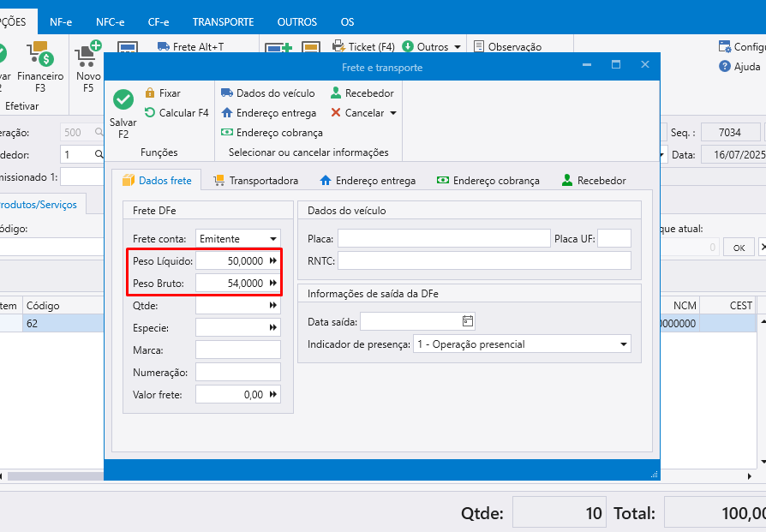Click the Valor frete 0,00 field
Image resolution: width=766 pixels, height=532 pixels.
click(x=238, y=394)
